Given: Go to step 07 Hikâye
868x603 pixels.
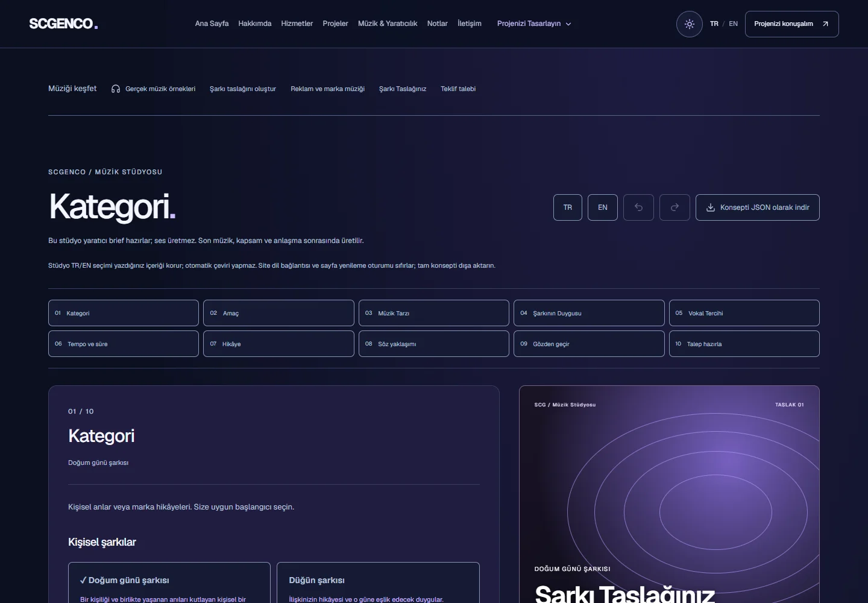Looking at the screenshot, I should tap(278, 344).
